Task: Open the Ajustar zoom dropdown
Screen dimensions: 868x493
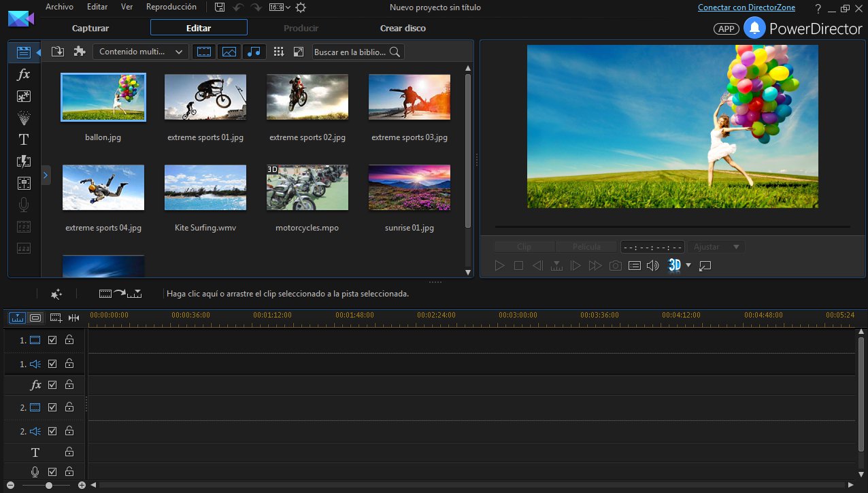Action: 716,247
